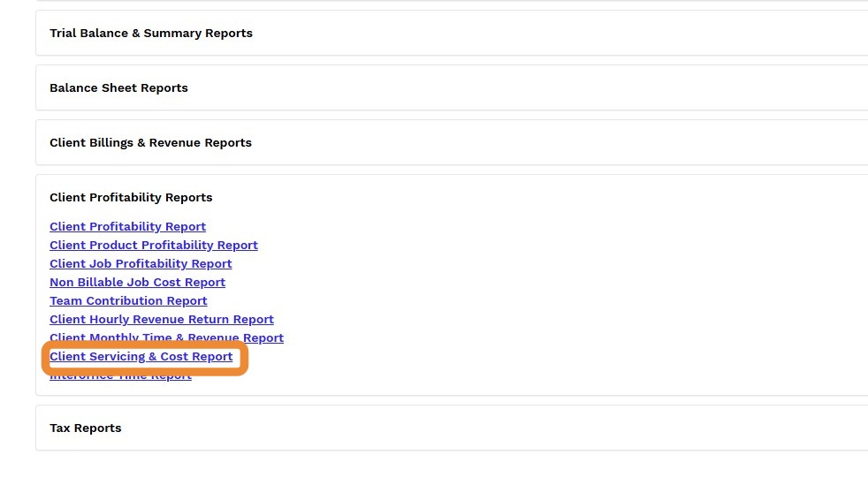Click the Client Profitability Reports panel title
Screen dimensions: 868x485
coord(131,198)
